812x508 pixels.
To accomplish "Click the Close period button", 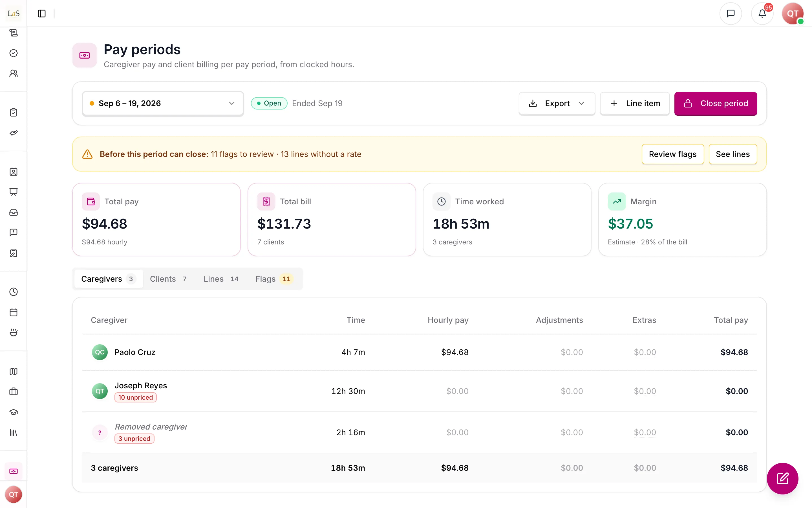I will 716,104.
